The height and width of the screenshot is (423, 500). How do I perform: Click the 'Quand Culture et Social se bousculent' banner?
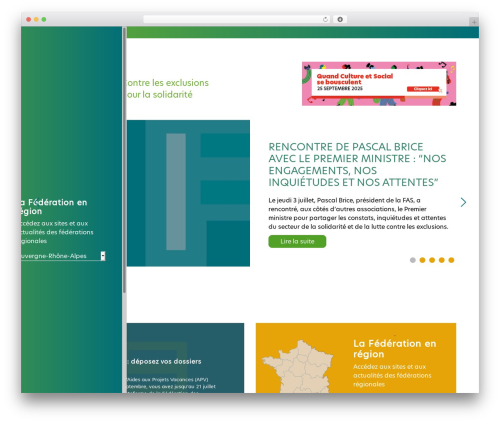(379, 84)
